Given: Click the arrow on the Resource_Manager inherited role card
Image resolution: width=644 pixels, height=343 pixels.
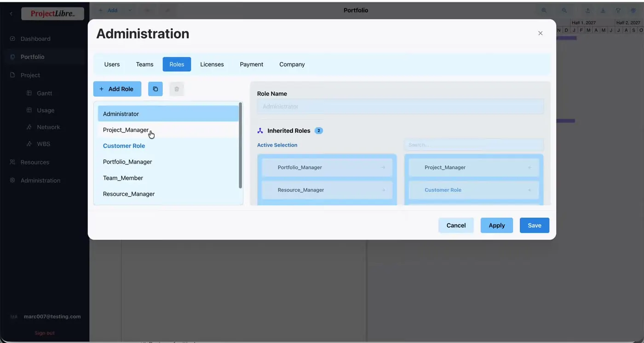Looking at the screenshot, I should (x=383, y=190).
